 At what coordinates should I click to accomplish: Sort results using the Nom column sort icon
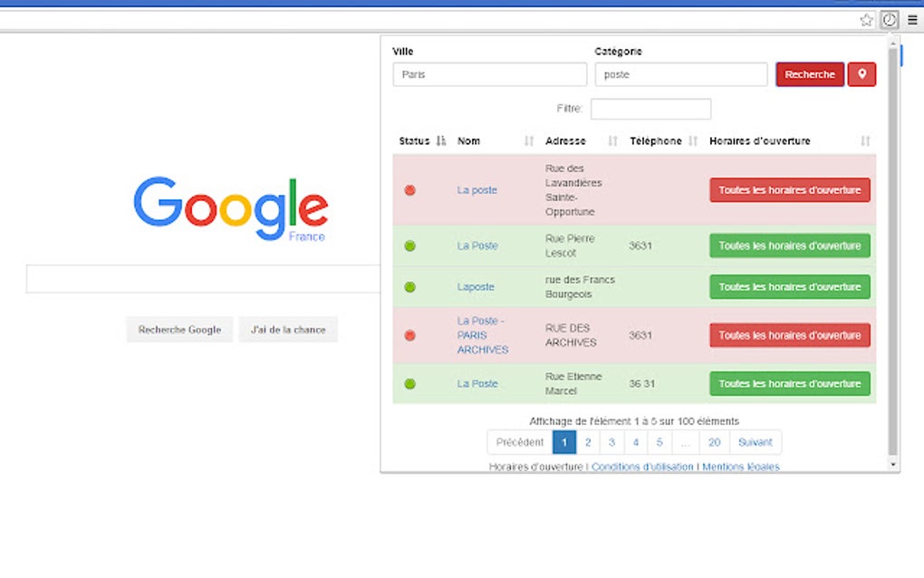tap(527, 140)
